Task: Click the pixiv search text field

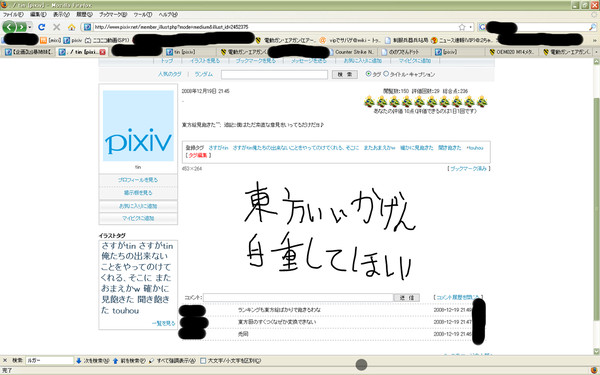Action: [x=274, y=75]
